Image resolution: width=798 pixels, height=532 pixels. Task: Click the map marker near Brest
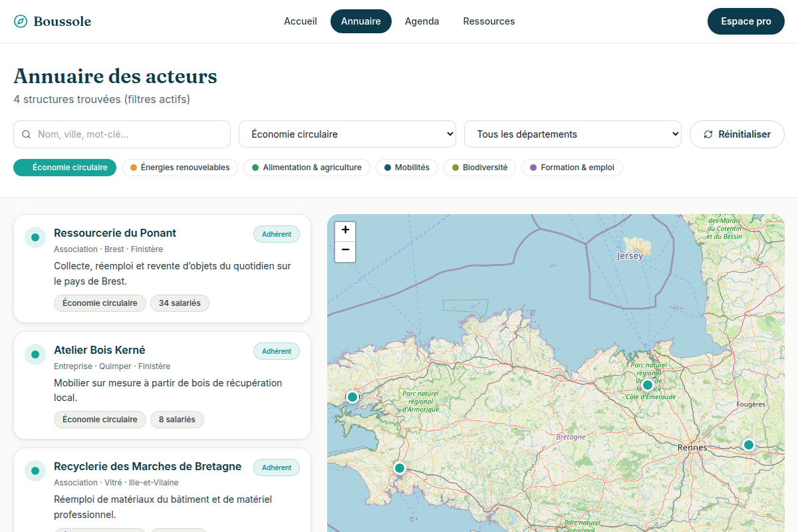[352, 397]
